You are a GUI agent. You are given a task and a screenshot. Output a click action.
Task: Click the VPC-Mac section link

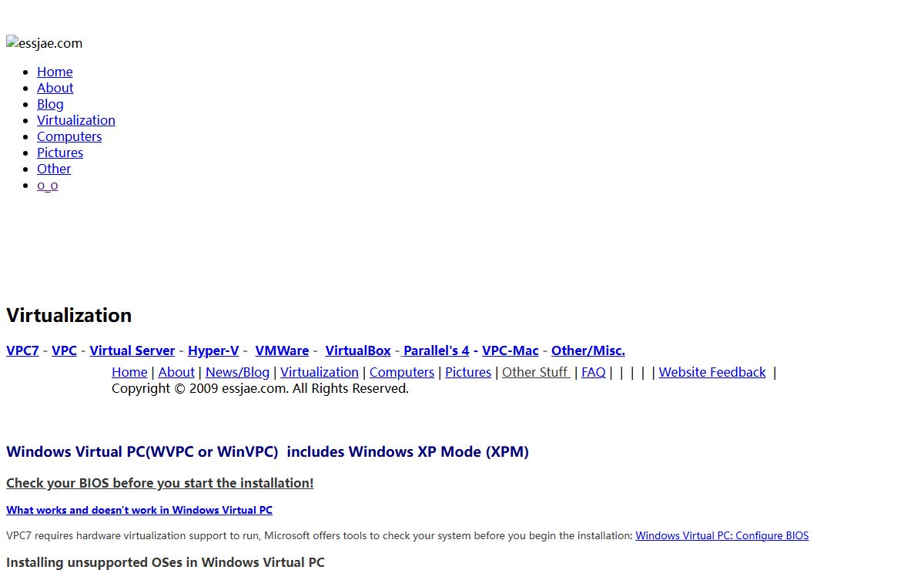pos(510,350)
